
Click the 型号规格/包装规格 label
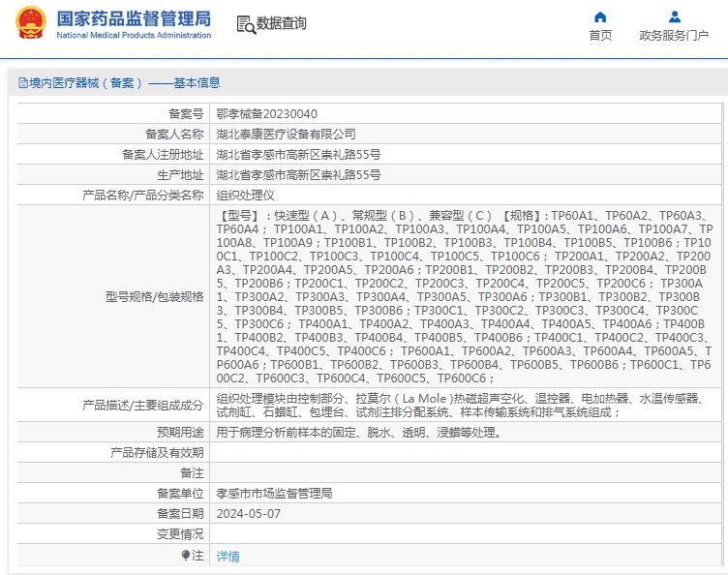155,297
